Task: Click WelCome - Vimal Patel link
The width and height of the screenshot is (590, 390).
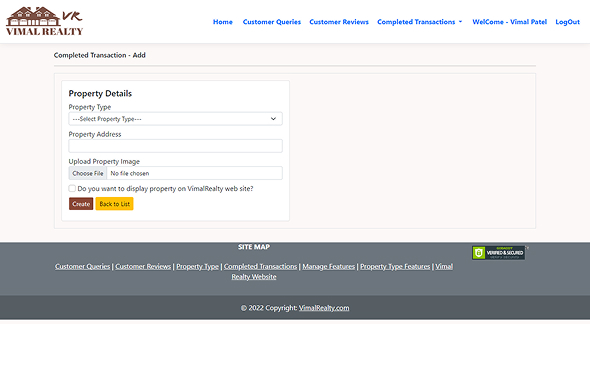Action: (509, 22)
